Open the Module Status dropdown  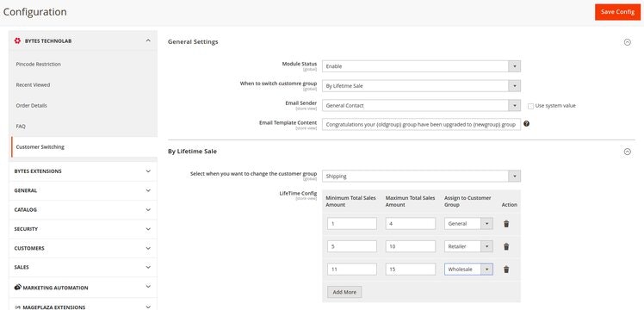pyautogui.click(x=421, y=66)
